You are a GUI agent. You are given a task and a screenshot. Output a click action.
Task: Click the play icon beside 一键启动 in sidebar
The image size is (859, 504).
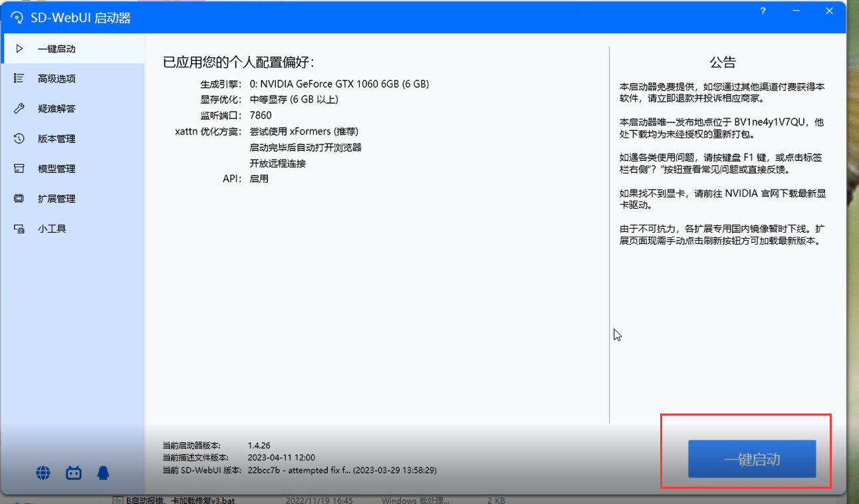[x=19, y=49]
